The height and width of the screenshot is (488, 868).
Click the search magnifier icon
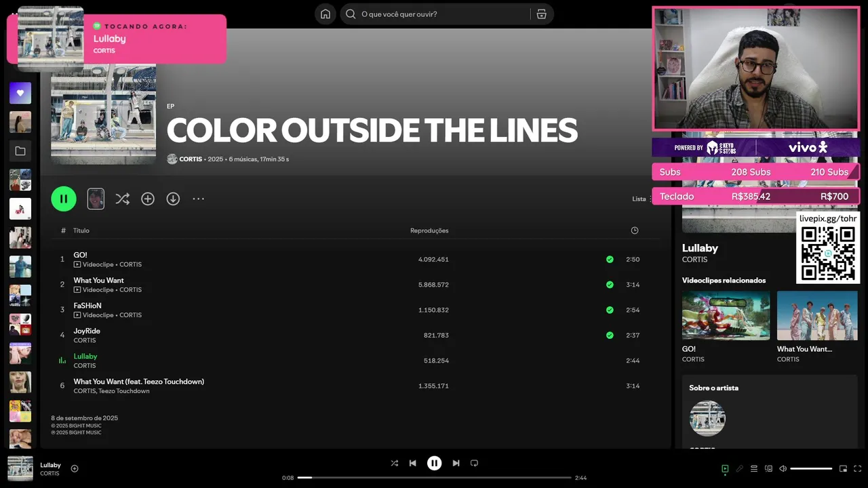tap(351, 14)
